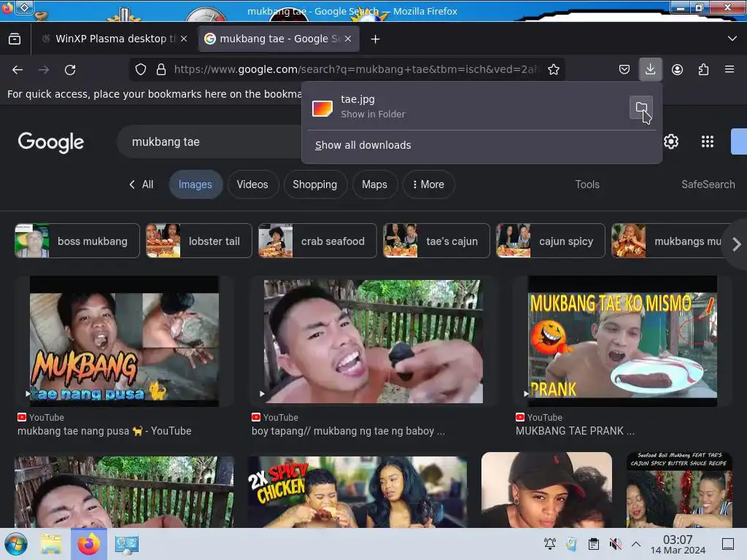Open a new tab with the plus button

click(x=376, y=39)
